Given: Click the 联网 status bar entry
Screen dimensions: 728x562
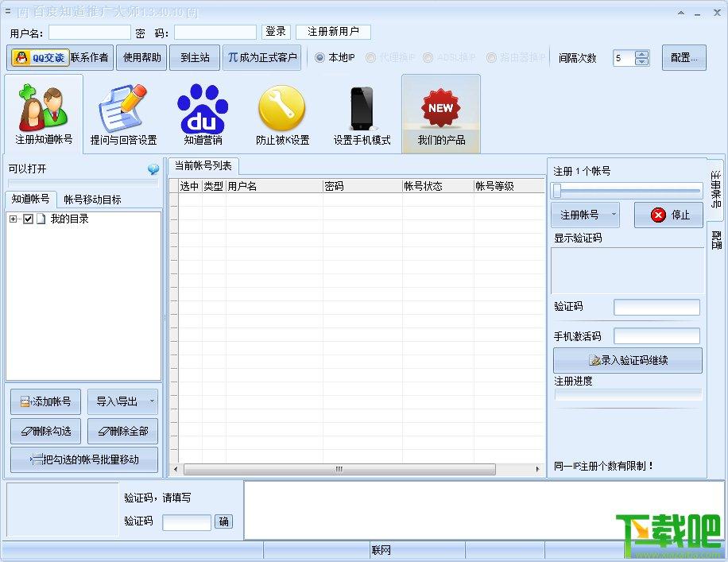Looking at the screenshot, I should (381, 550).
